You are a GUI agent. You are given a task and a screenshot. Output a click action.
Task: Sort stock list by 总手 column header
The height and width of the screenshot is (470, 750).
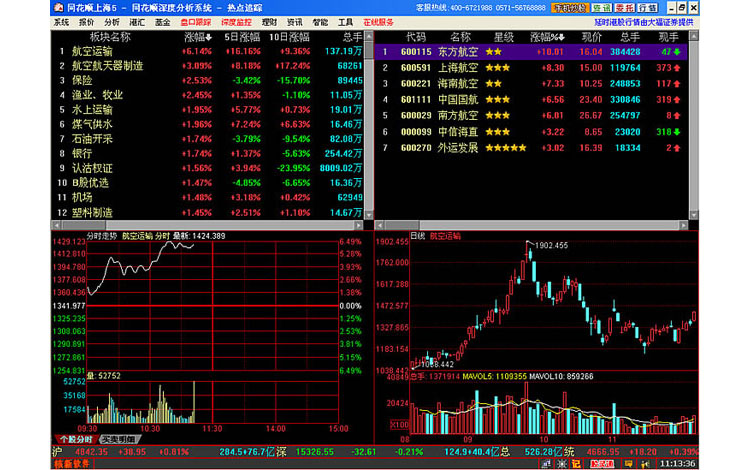629,36
